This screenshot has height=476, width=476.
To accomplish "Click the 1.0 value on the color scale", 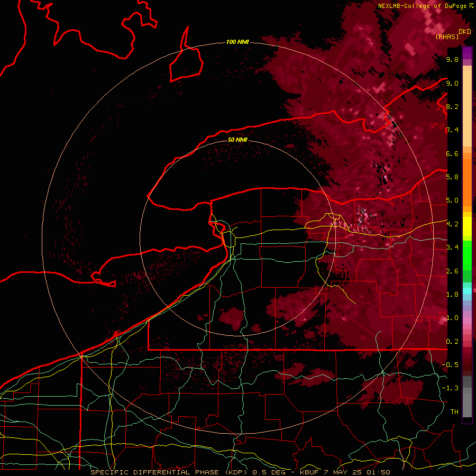I will click(x=452, y=318).
